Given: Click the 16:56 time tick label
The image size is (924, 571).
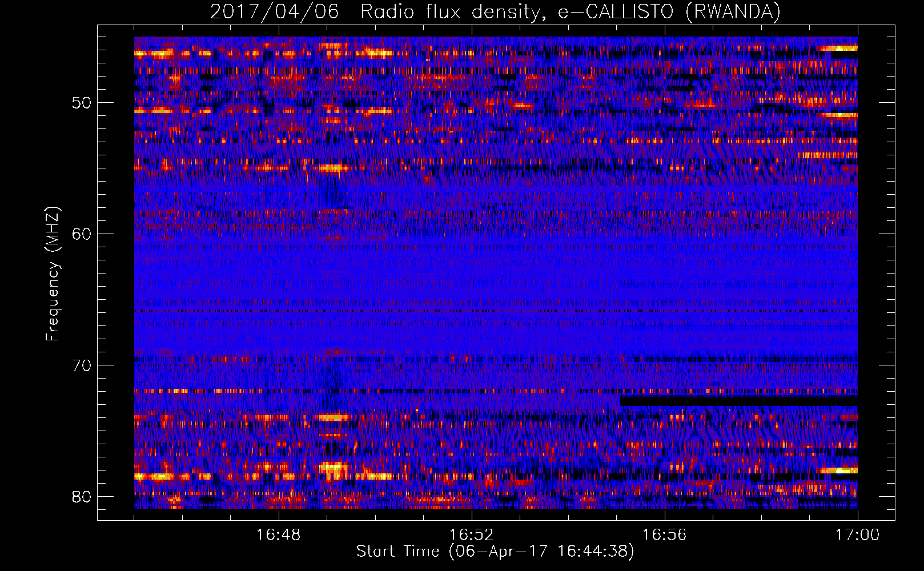Looking at the screenshot, I should pyautogui.click(x=664, y=534).
